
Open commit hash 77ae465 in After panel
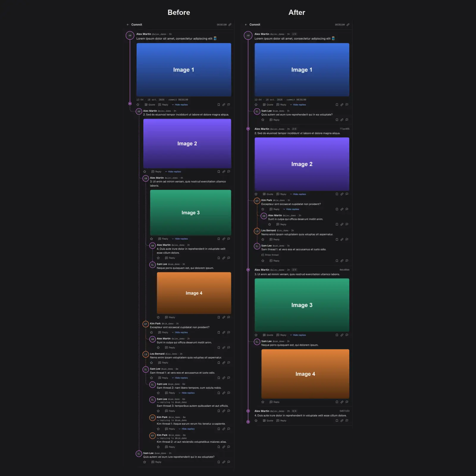pyautogui.click(x=345, y=129)
